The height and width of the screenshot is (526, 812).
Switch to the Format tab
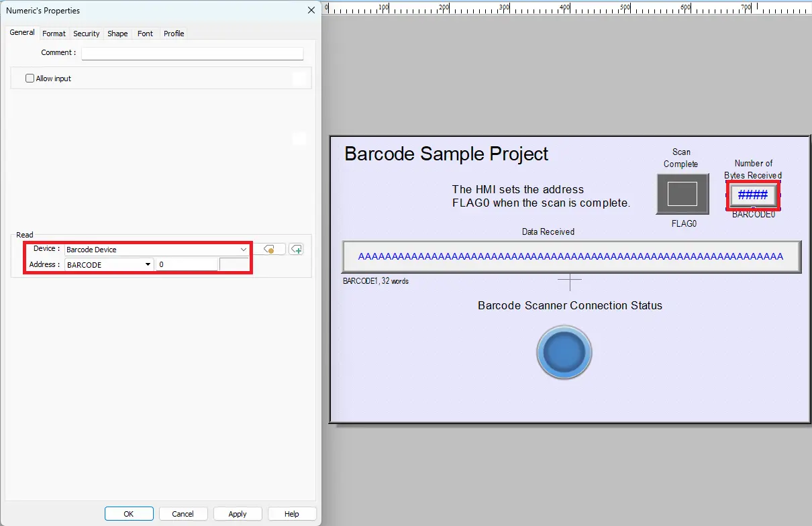click(54, 33)
